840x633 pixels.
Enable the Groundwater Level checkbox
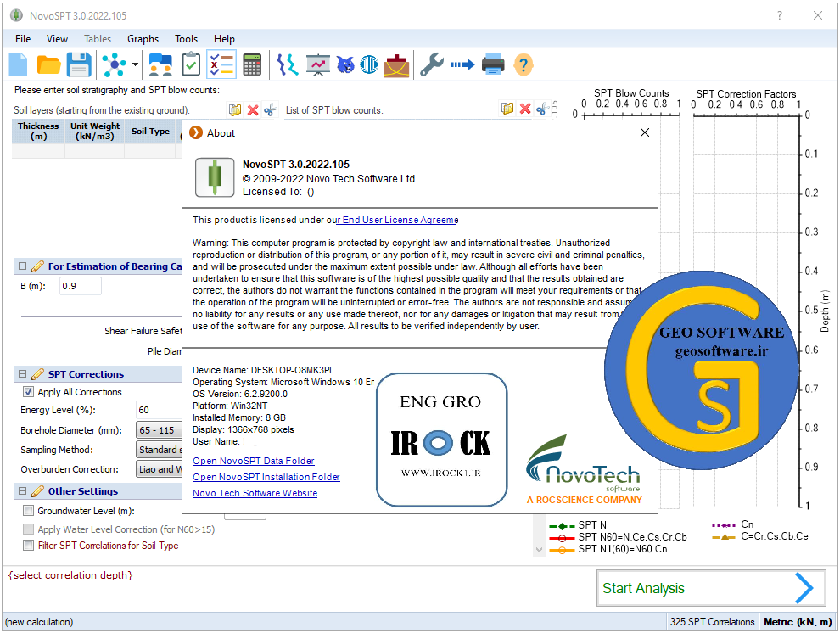(29, 511)
